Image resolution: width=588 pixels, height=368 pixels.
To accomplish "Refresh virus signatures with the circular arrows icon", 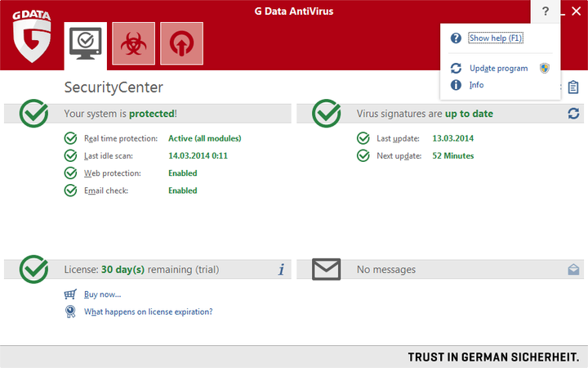I will click(573, 114).
